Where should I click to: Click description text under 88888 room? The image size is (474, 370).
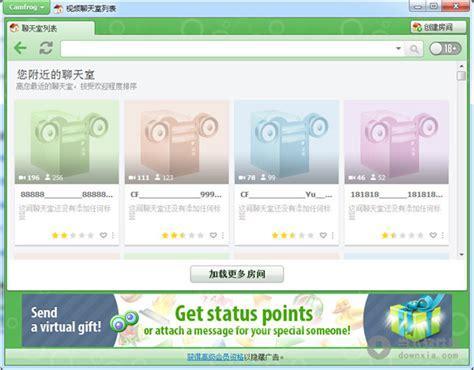[65, 212]
